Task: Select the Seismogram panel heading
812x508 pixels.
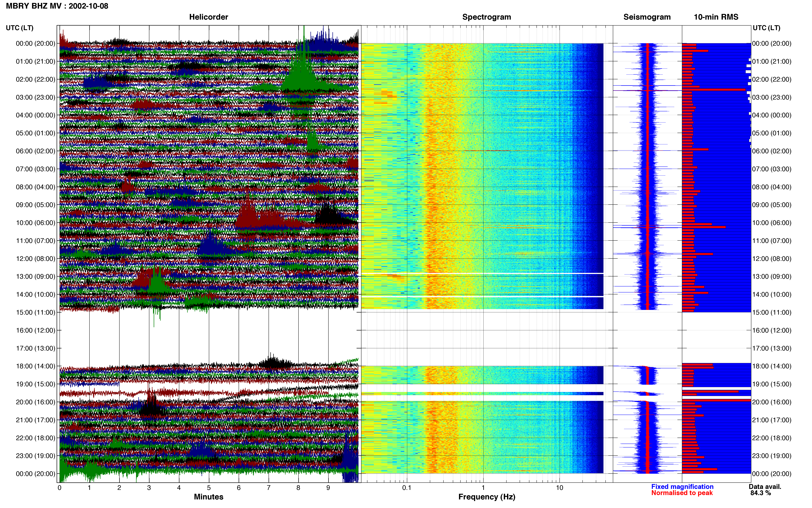Action: coord(647,17)
